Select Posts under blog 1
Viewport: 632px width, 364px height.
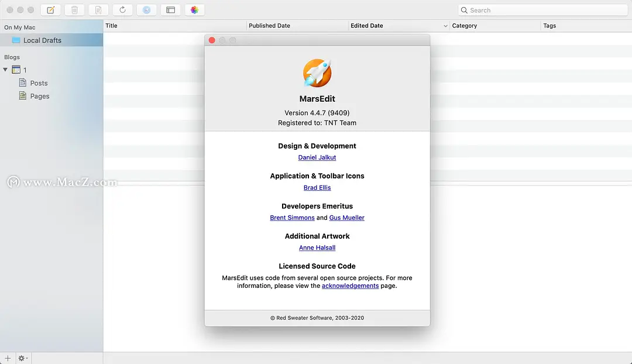click(39, 83)
